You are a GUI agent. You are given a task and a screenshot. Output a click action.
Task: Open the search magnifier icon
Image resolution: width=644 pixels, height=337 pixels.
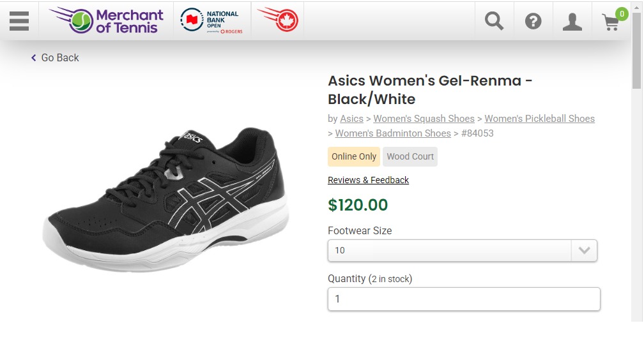click(494, 22)
